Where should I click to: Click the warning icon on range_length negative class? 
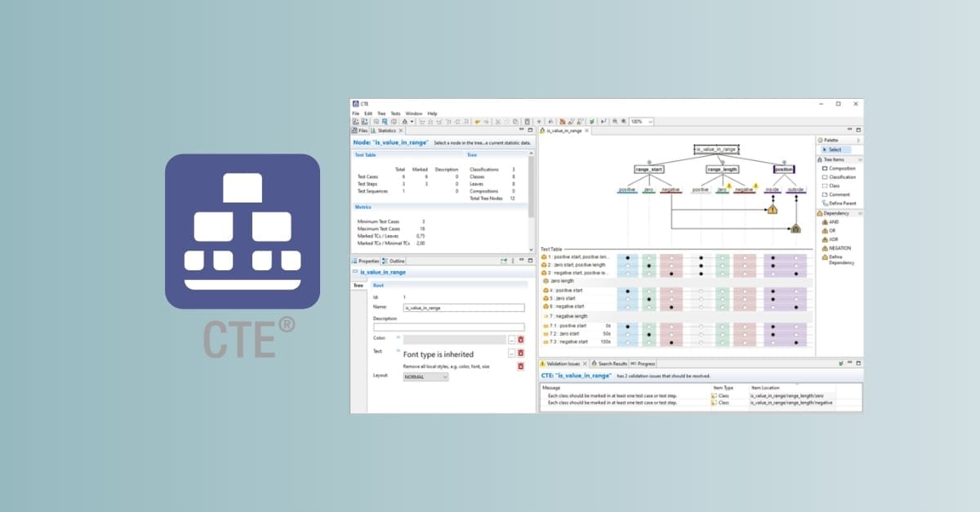click(756, 185)
